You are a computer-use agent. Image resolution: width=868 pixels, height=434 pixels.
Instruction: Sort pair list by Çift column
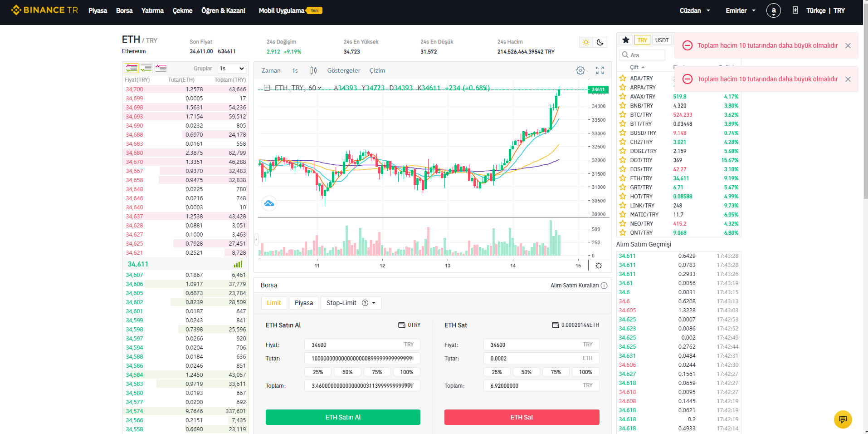click(637, 67)
